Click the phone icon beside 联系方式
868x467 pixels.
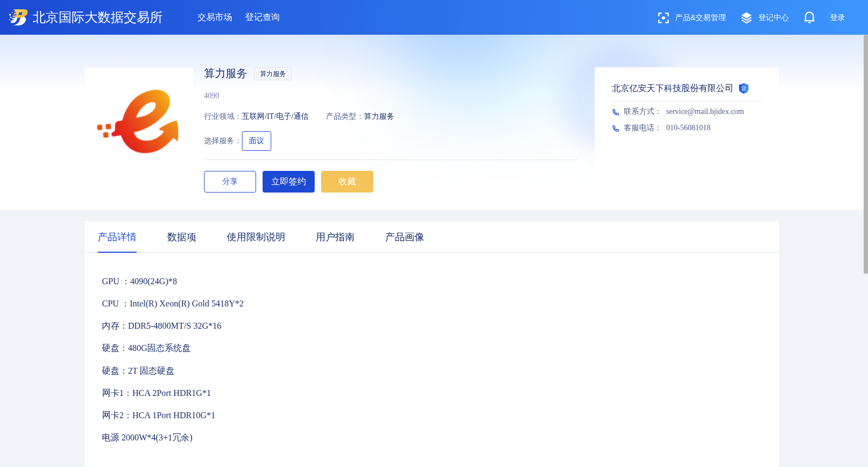(x=616, y=112)
